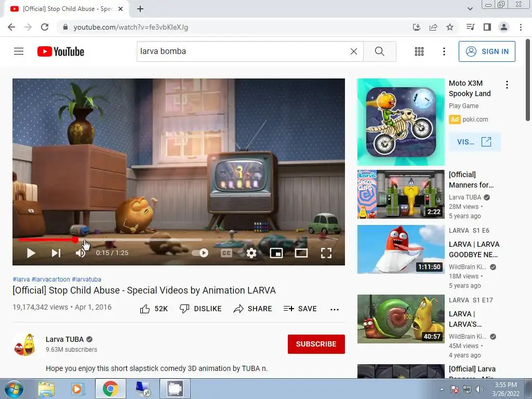Toggle closed captions on the video
This screenshot has width=532, height=399.
[x=227, y=253]
